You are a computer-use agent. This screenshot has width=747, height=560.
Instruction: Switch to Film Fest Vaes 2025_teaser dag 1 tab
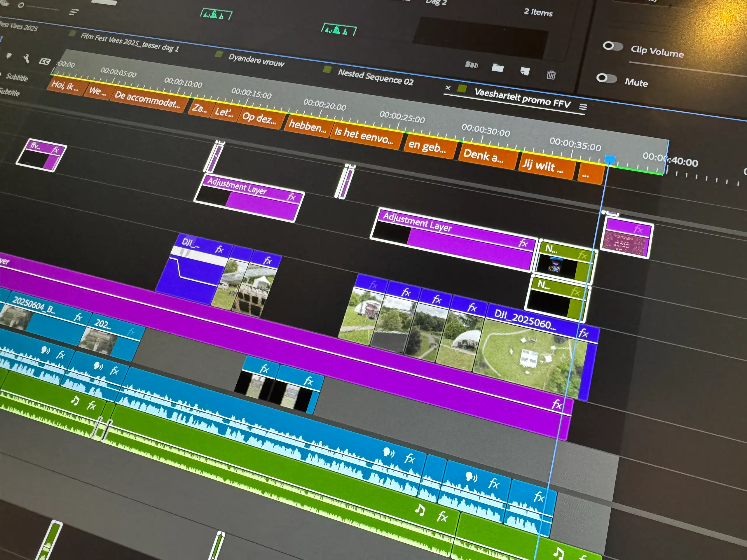tap(129, 42)
